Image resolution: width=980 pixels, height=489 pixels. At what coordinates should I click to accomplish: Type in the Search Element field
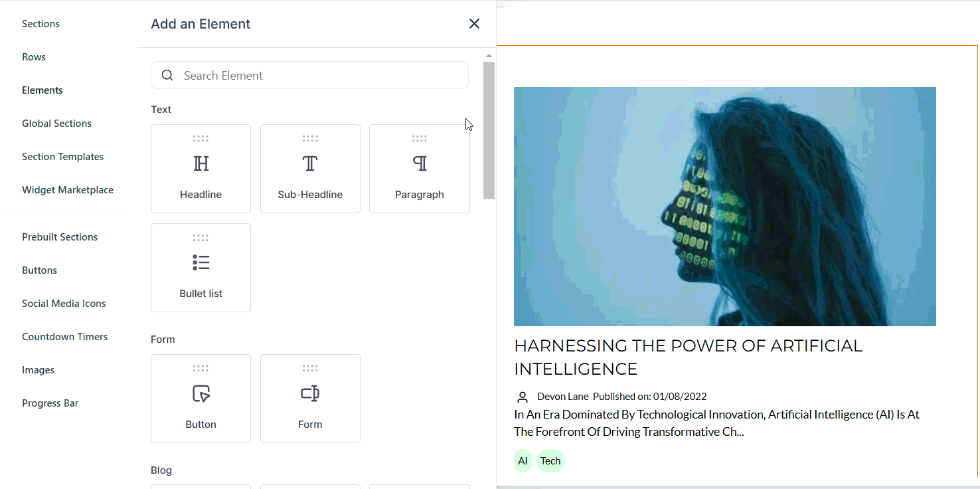[319, 76]
